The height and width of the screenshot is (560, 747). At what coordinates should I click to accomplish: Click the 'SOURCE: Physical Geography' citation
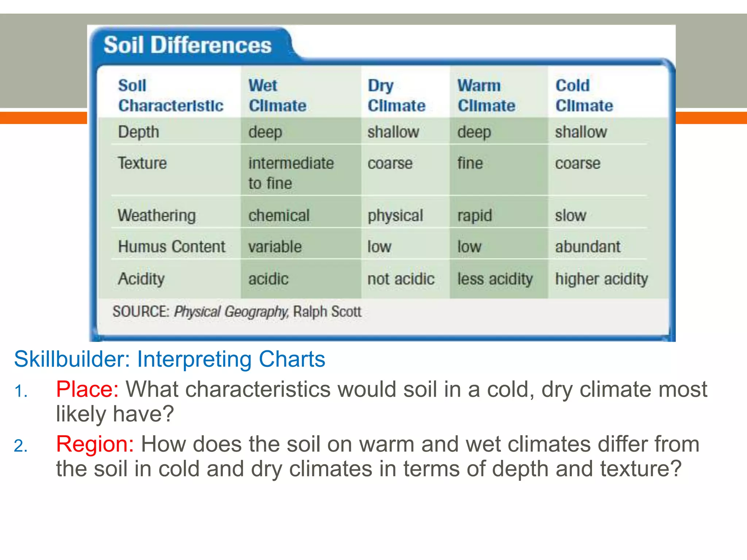(x=237, y=312)
